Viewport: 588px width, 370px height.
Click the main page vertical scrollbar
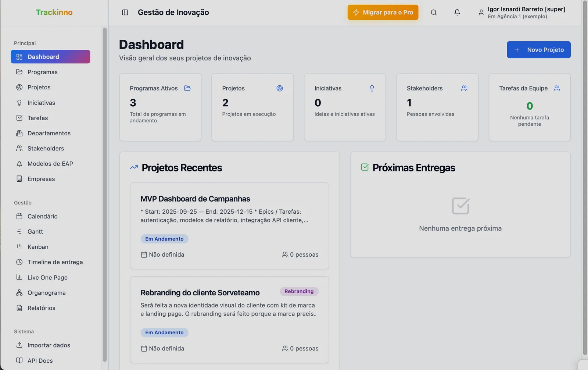coord(585,178)
